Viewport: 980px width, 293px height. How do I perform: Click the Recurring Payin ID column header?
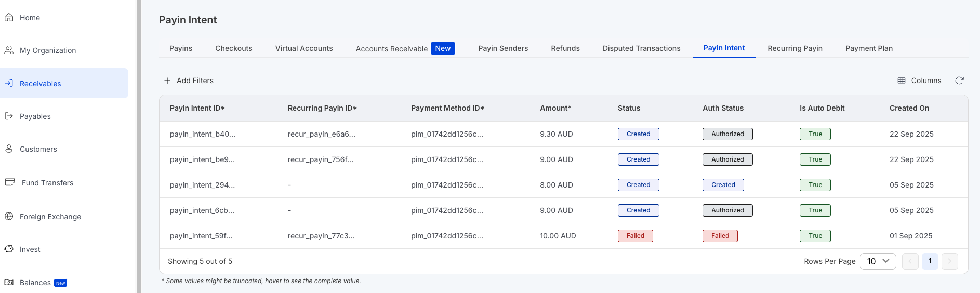(x=322, y=108)
